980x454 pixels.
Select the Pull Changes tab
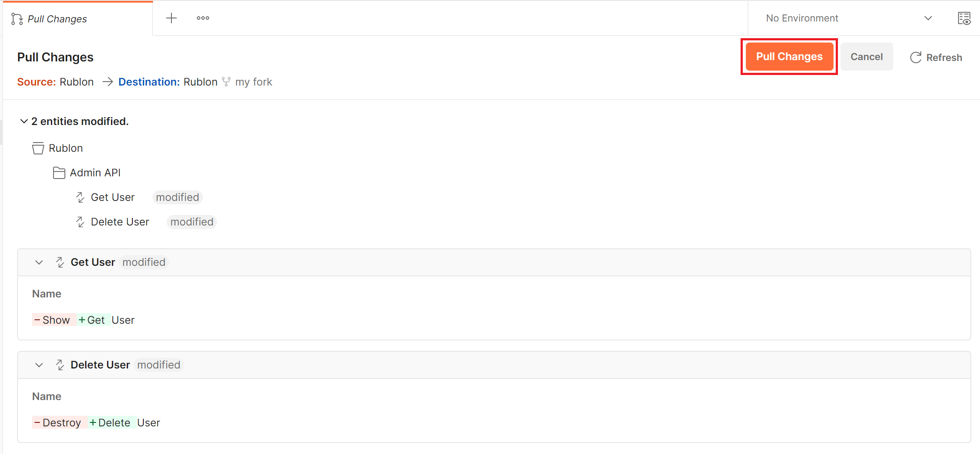57,19
